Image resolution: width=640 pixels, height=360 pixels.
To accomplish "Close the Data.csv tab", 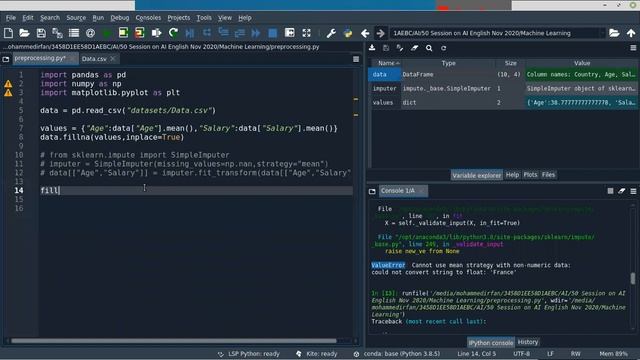I will 113,59.
